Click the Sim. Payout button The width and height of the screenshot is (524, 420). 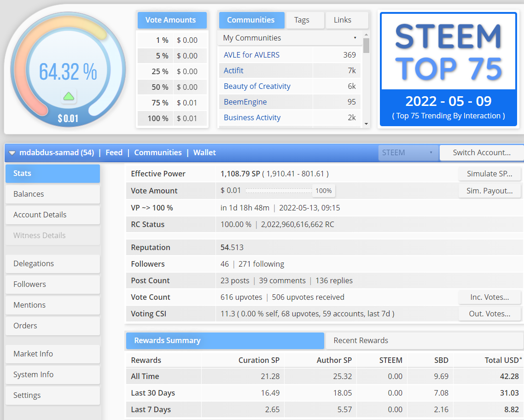[x=489, y=191]
